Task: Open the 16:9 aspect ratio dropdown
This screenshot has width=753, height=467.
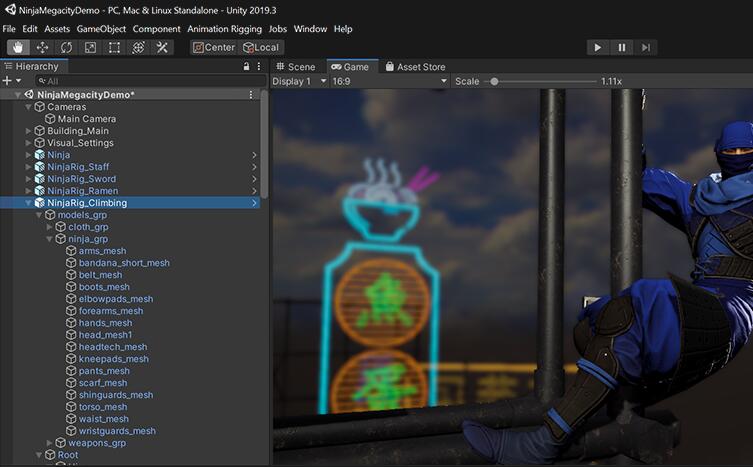Action: click(389, 81)
